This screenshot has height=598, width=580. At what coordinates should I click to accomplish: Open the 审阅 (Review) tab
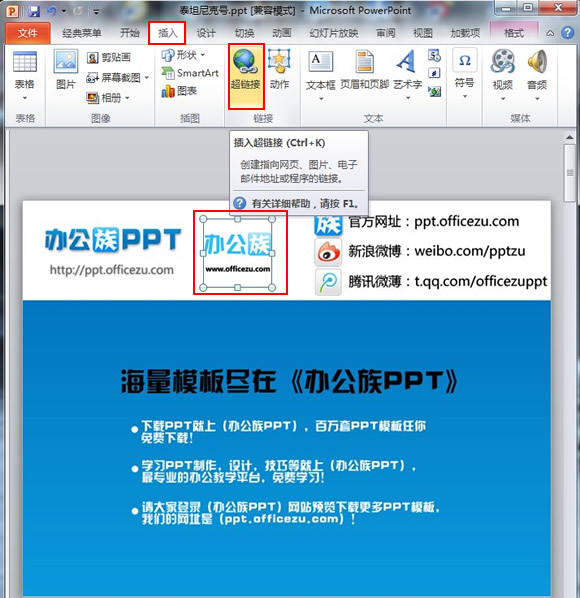click(x=386, y=33)
